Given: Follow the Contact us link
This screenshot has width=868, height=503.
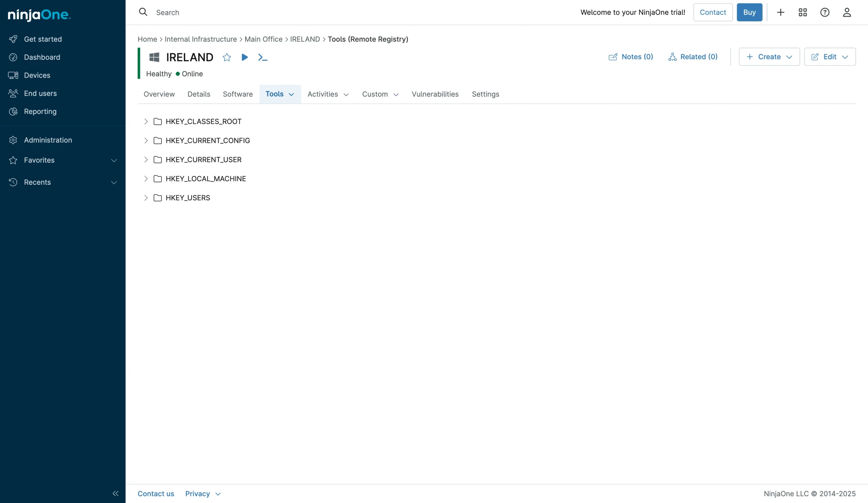Looking at the screenshot, I should pos(156,494).
